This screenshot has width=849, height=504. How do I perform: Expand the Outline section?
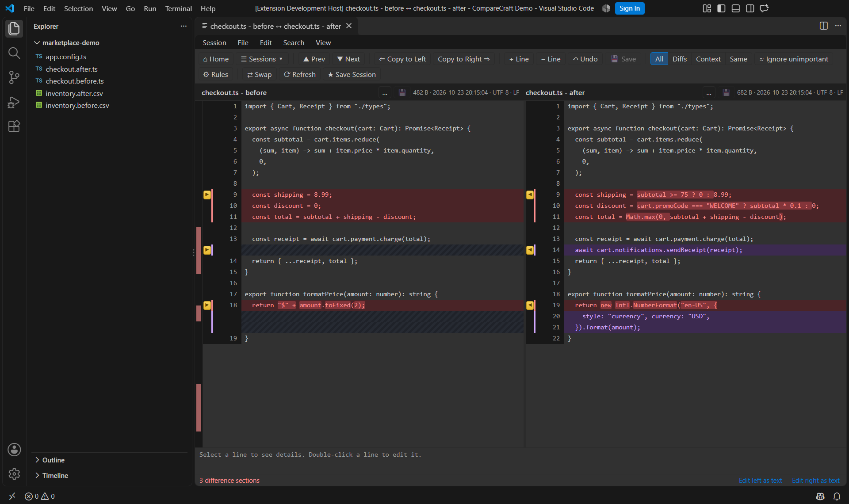[54, 460]
